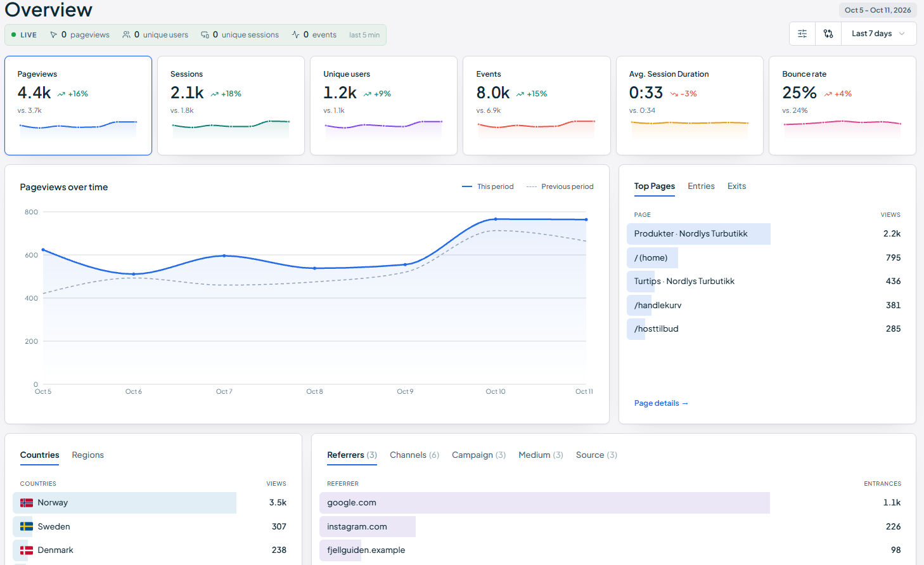924x565 pixels.
Task: Select the Avg. Session Duration card
Action: tap(690, 105)
